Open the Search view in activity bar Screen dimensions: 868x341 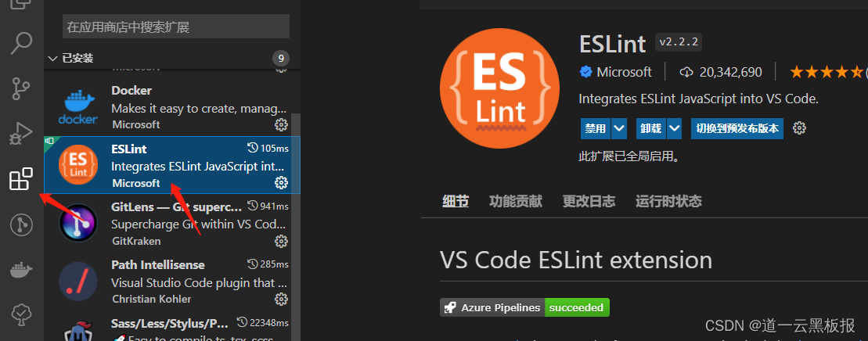(22, 43)
